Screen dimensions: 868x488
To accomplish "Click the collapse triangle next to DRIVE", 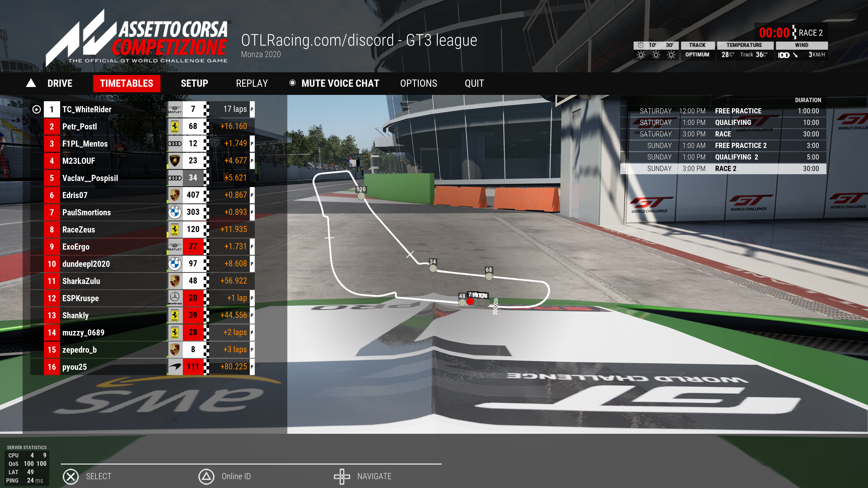I will [x=31, y=83].
